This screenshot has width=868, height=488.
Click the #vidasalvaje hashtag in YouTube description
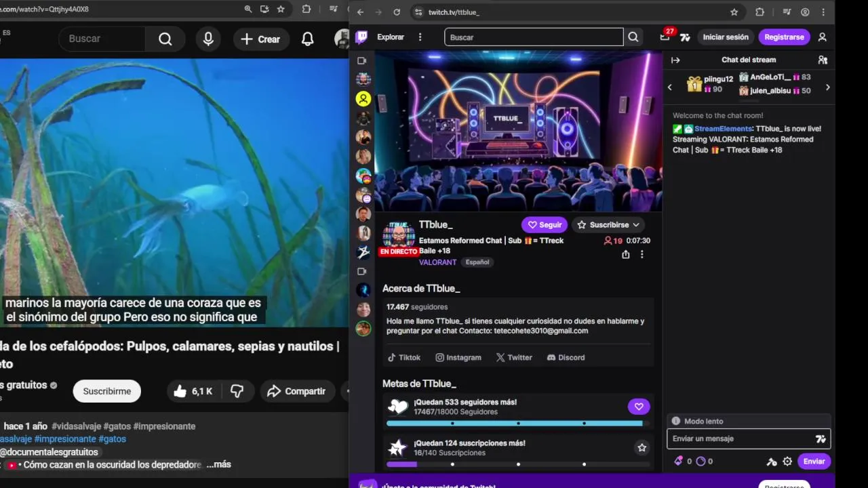[x=76, y=426]
